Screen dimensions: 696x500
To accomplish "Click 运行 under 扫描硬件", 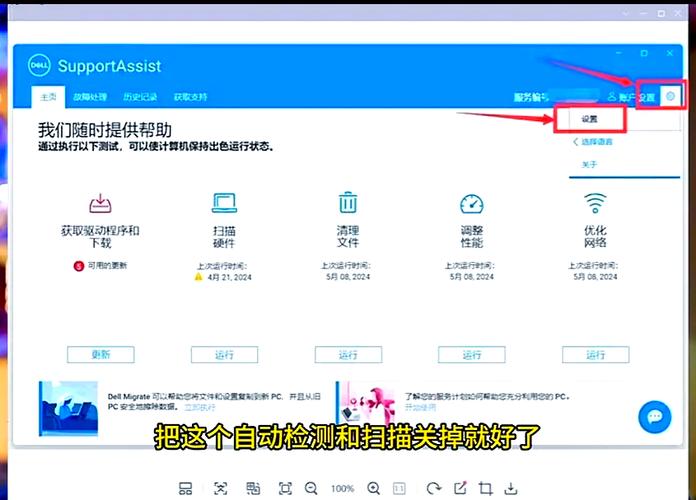I will [x=224, y=355].
